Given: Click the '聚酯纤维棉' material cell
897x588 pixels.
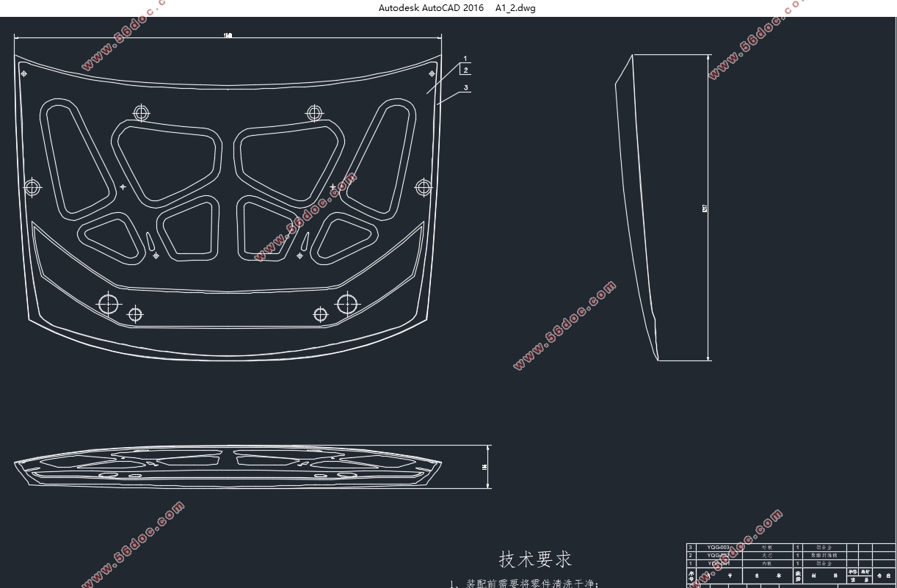Looking at the screenshot, I should 824,556.
